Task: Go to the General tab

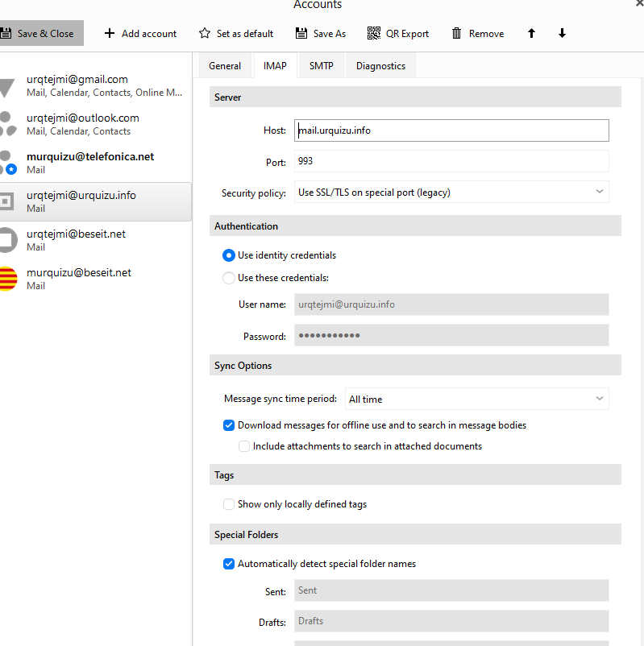Action: [x=225, y=66]
